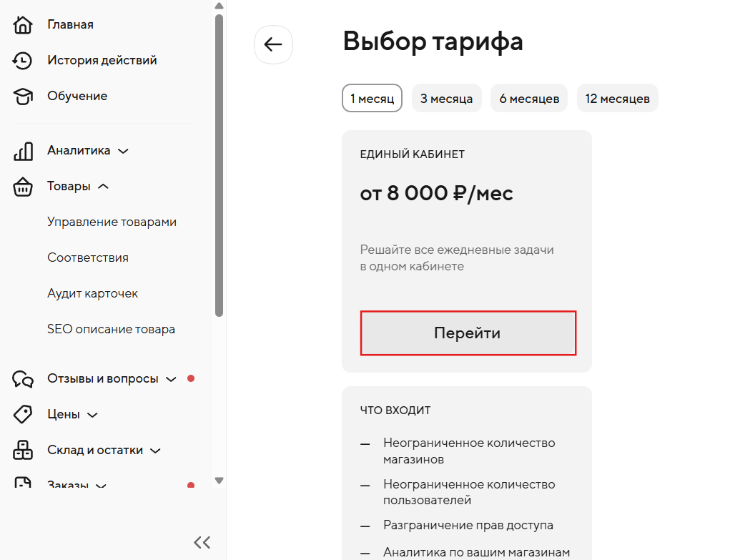Collapse the Товары section chevron
The image size is (730, 560).
(103, 187)
